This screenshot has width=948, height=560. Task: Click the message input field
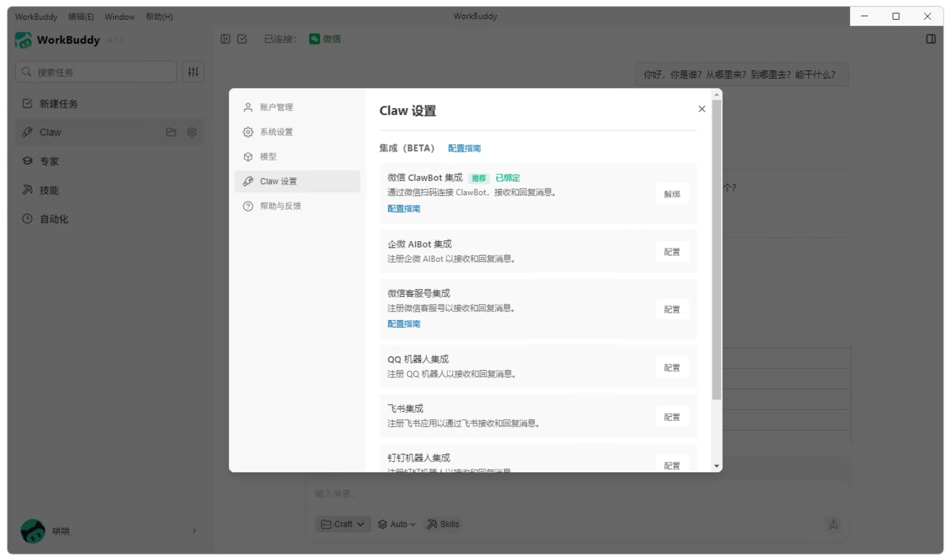(578, 494)
